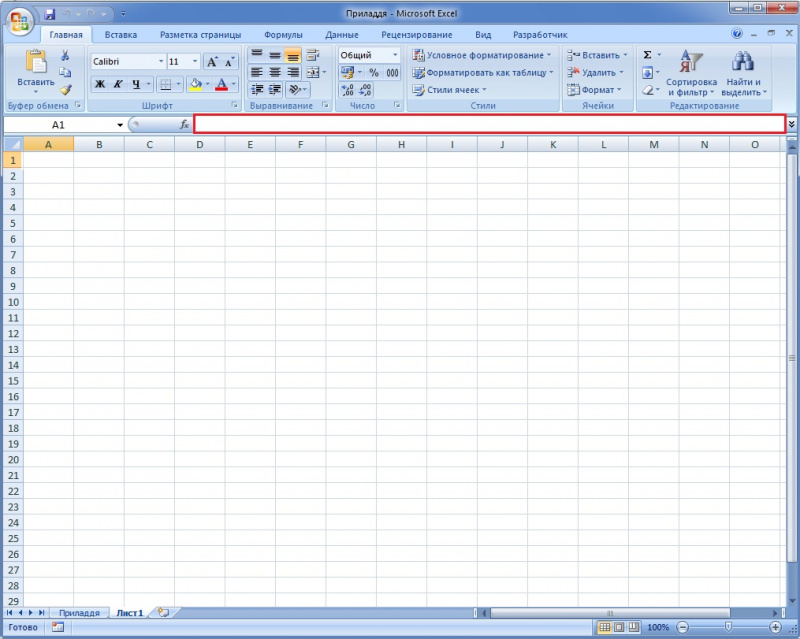Image resolution: width=800 pixels, height=639 pixels.
Task: Open Условное форматирование menu
Action: [482, 55]
